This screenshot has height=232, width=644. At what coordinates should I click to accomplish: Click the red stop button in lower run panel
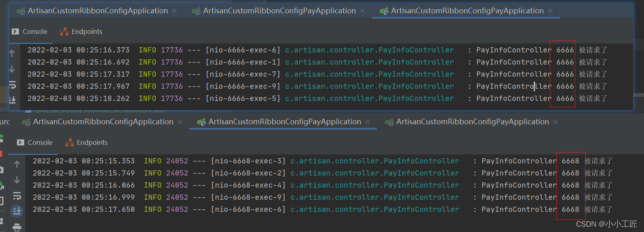[x=1, y=154]
